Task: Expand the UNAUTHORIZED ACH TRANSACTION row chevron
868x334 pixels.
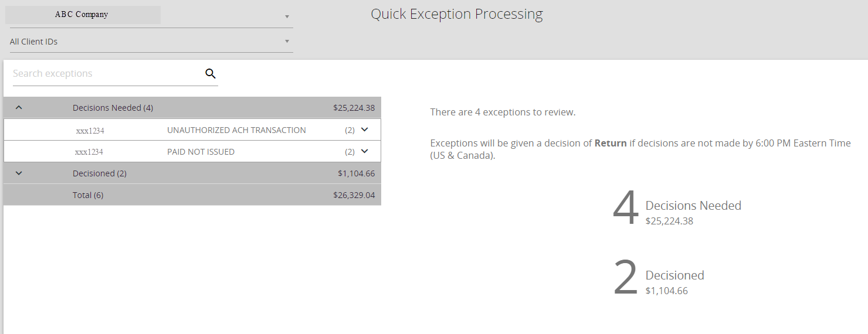Action: pyautogui.click(x=364, y=129)
